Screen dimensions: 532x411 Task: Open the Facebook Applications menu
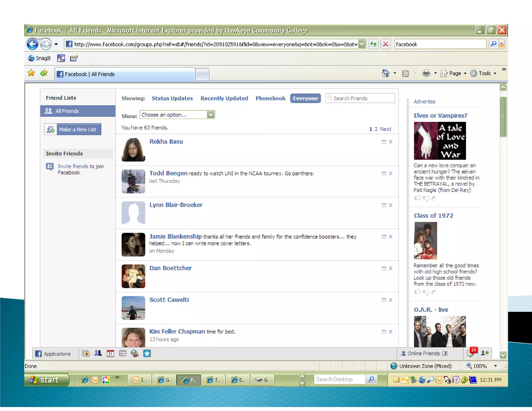coord(53,354)
